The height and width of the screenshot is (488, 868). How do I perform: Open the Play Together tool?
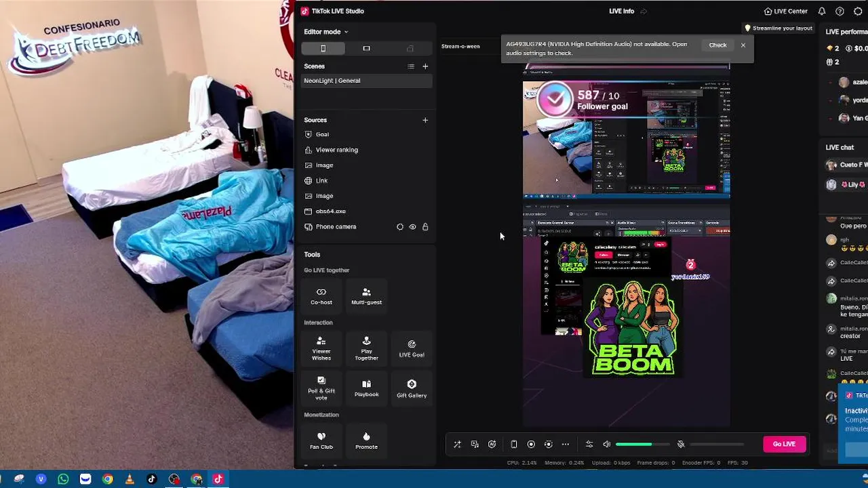(x=366, y=348)
